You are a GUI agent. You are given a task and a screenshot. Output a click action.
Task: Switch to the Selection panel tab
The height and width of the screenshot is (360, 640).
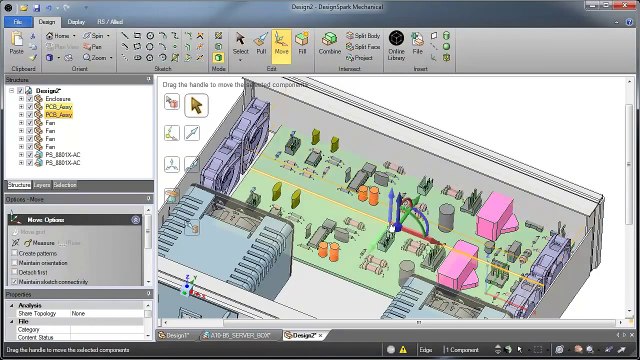click(65, 185)
